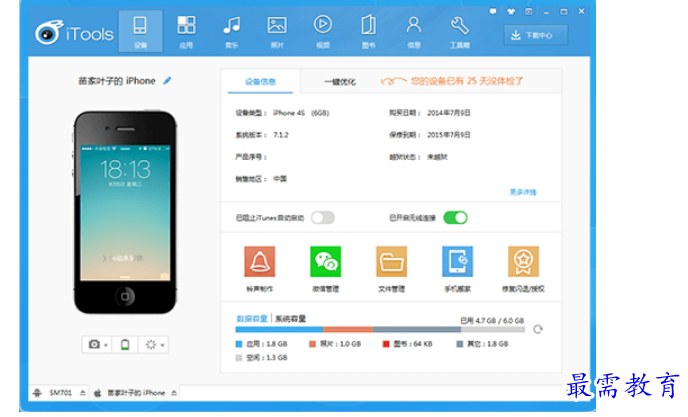Open the menu icon beside the minimize button
Viewport: 688px width, 417px height.
coord(529,11)
